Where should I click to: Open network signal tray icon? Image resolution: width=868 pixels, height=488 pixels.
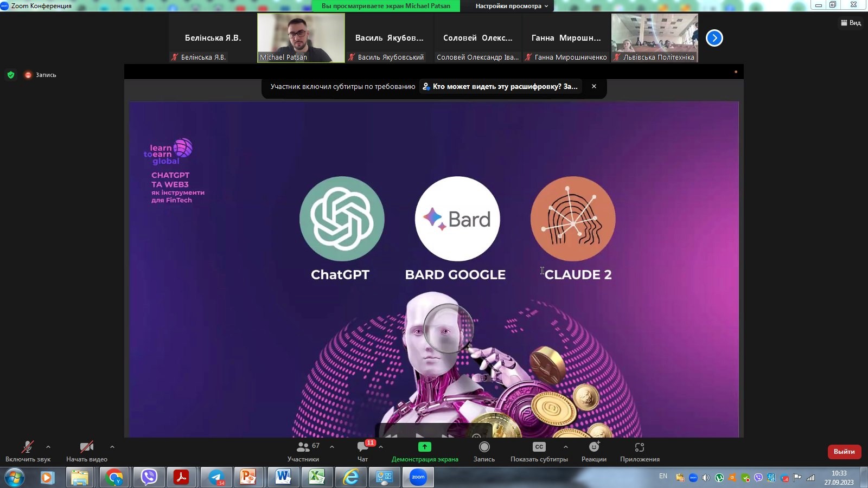point(810,478)
